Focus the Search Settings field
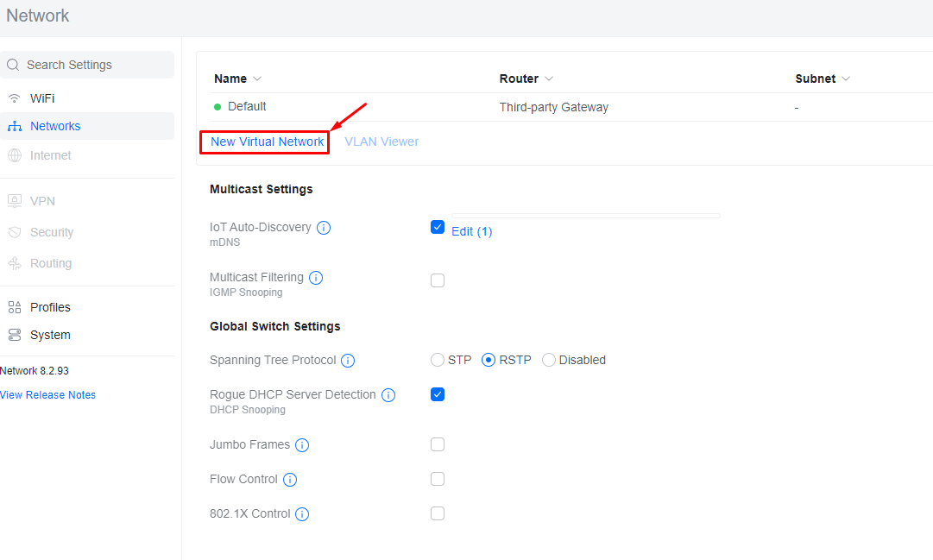Viewport: 933px width, 560px height. click(x=87, y=65)
